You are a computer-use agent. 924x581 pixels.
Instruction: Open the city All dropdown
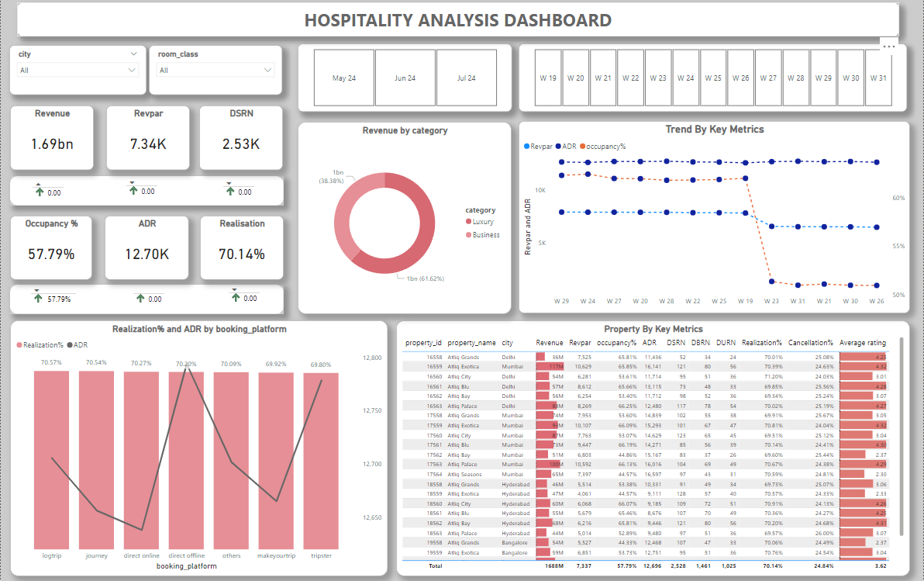[x=76, y=70]
